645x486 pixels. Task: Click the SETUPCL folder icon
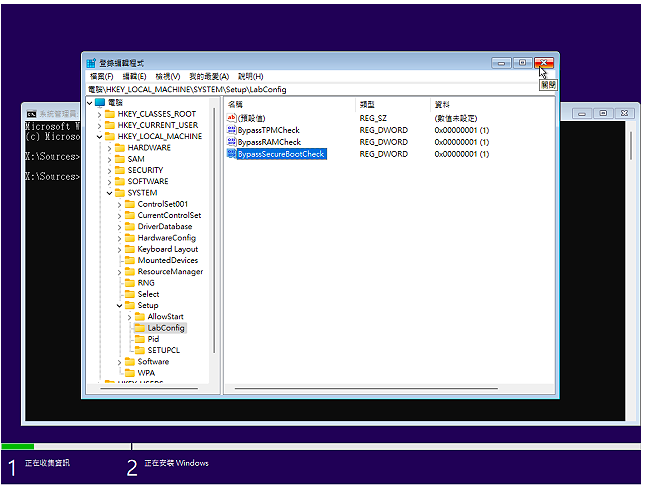pyautogui.click(x=140, y=350)
